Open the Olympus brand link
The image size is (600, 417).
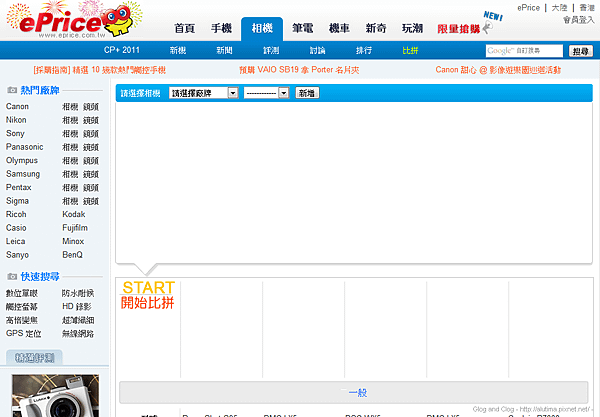pyautogui.click(x=22, y=161)
